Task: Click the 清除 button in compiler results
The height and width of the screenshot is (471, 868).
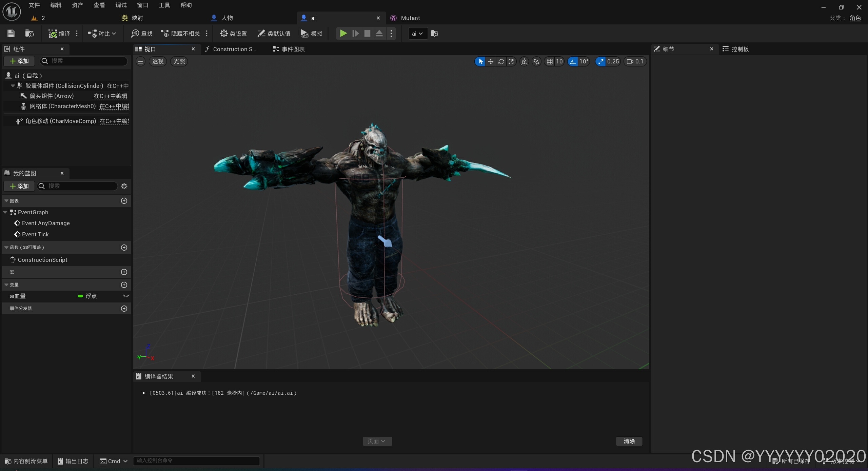Action: [629, 441]
